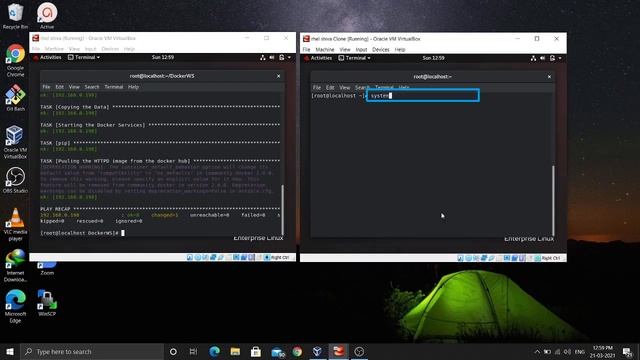Show hidden tray icons chevron
The width and height of the screenshot is (640, 360).
click(x=537, y=351)
